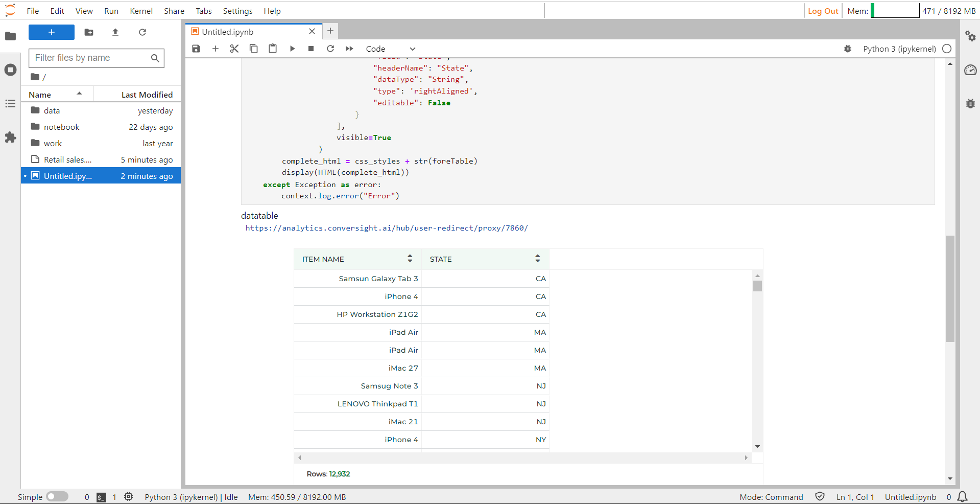Insert a cell below with the plus icon

pos(216,49)
